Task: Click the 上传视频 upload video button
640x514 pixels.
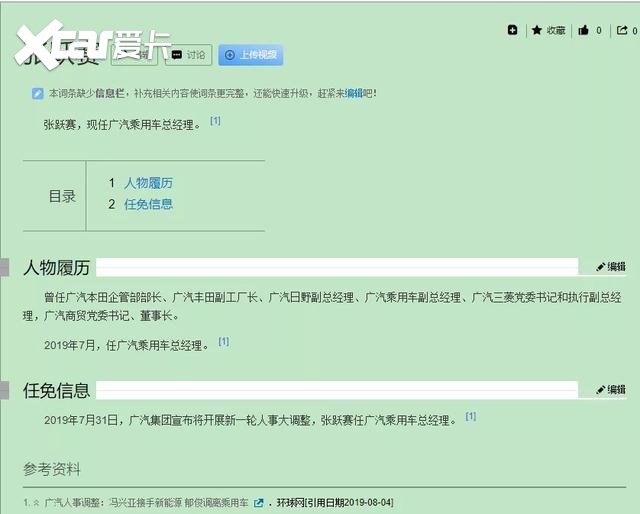Action: 250,55
